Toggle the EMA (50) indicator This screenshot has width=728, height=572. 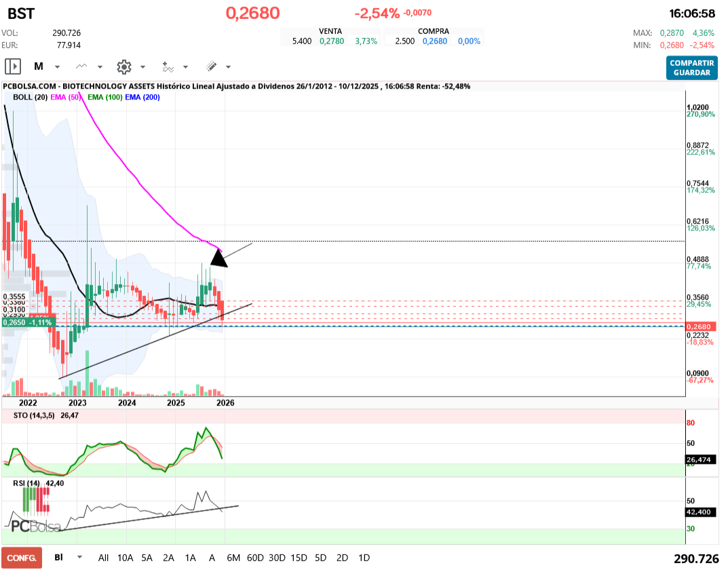tap(66, 97)
